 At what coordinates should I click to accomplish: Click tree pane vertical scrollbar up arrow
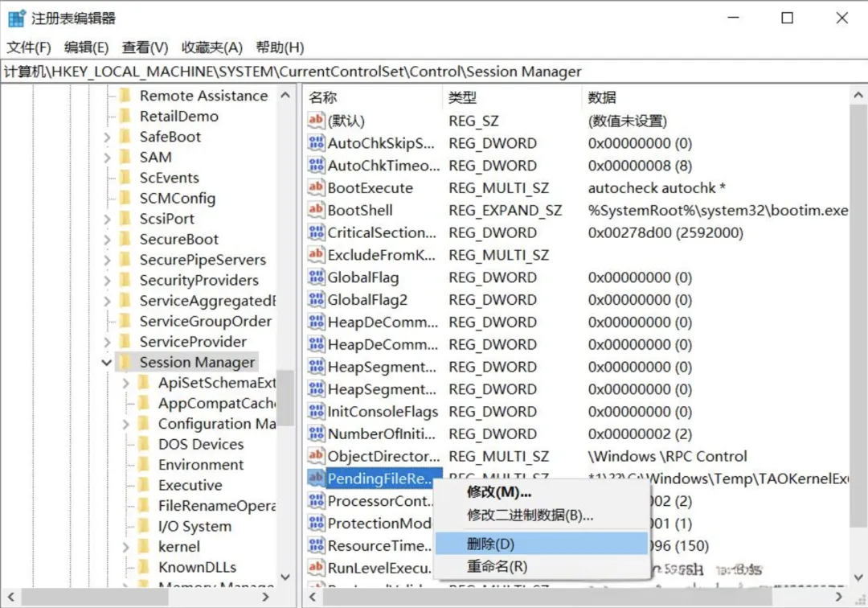285,95
